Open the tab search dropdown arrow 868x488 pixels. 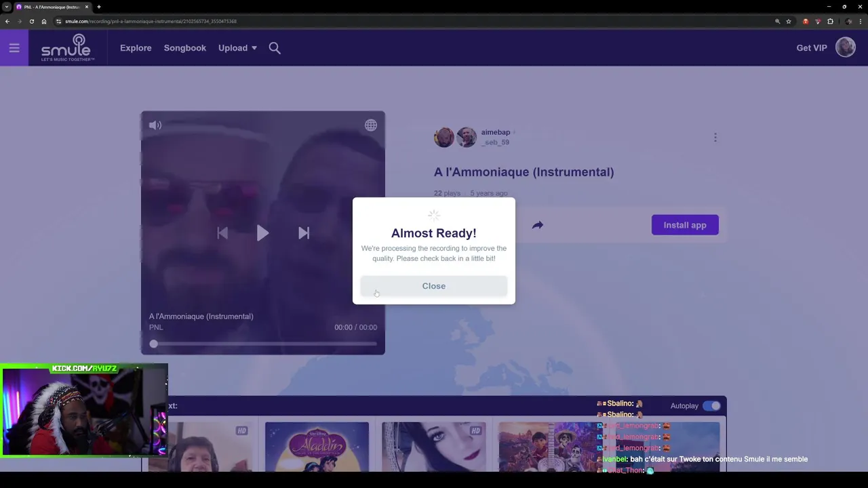(x=6, y=7)
